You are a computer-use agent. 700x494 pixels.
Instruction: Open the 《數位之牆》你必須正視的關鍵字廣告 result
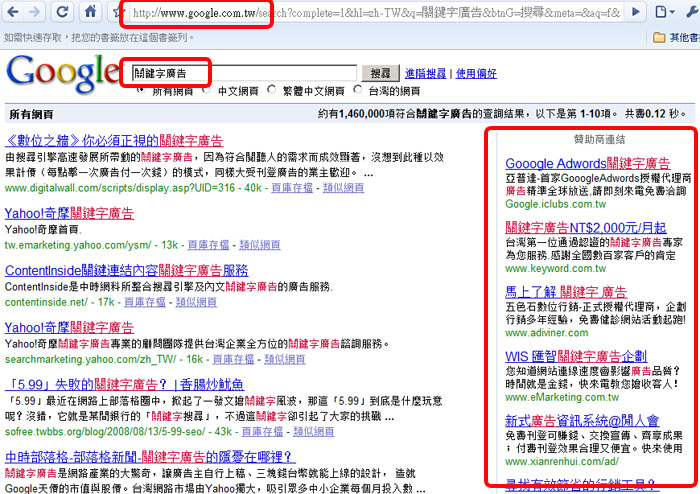tap(114, 141)
